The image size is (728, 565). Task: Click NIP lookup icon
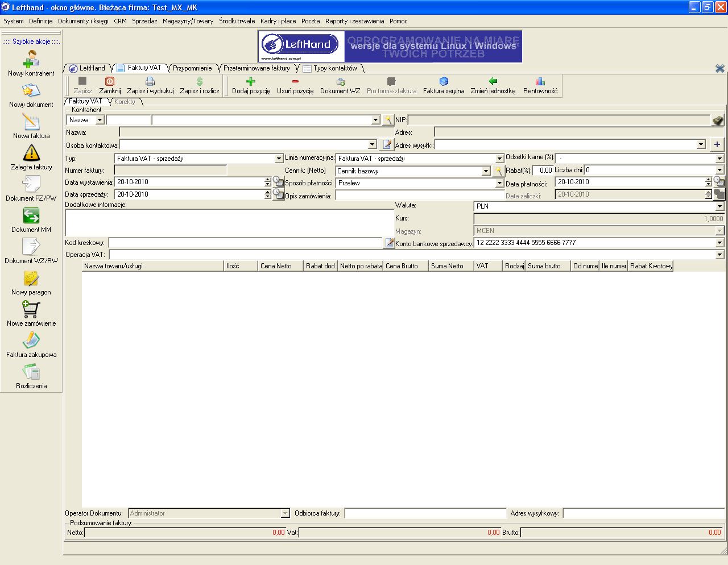(x=718, y=120)
